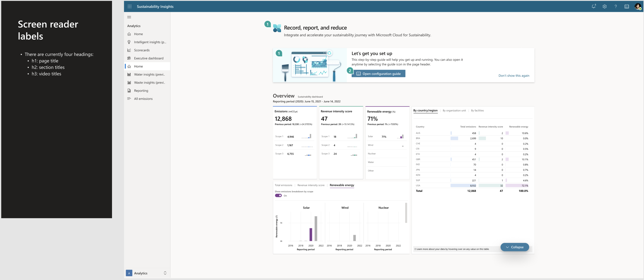
Task: Click Open configuration guide button
Action: [378, 74]
